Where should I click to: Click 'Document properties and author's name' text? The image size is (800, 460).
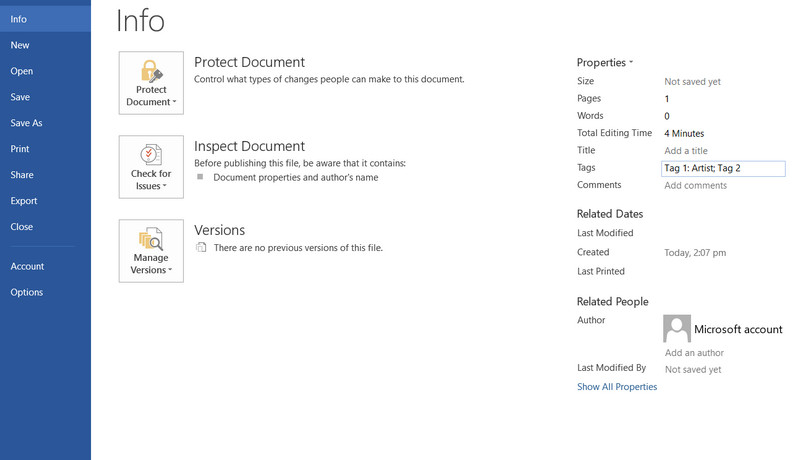(295, 177)
